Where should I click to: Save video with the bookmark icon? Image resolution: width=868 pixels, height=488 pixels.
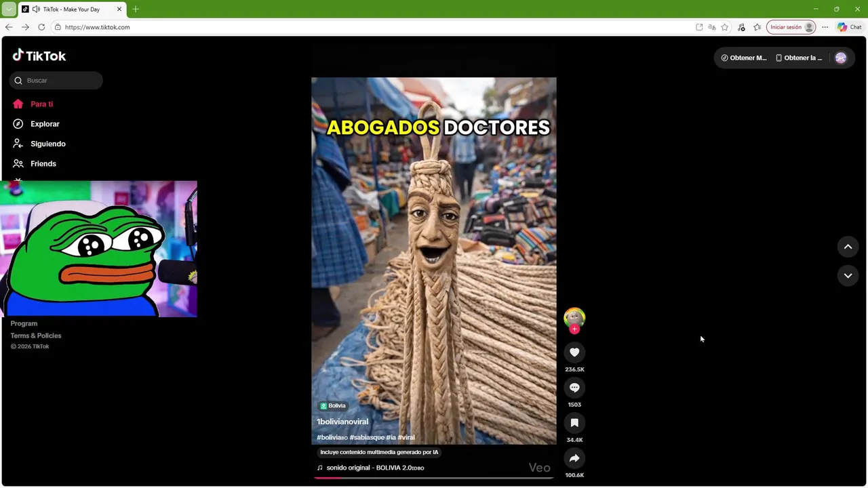pos(574,423)
